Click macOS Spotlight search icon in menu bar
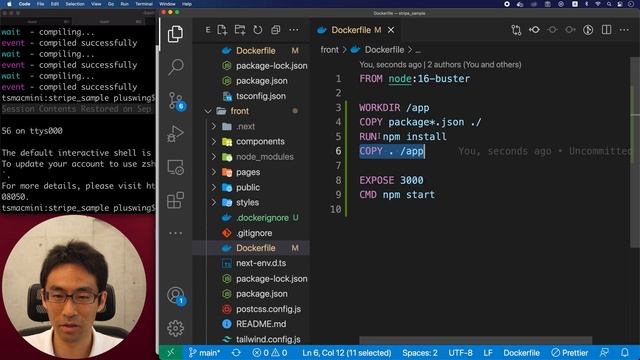This screenshot has height=360, width=640. pos(609,4)
